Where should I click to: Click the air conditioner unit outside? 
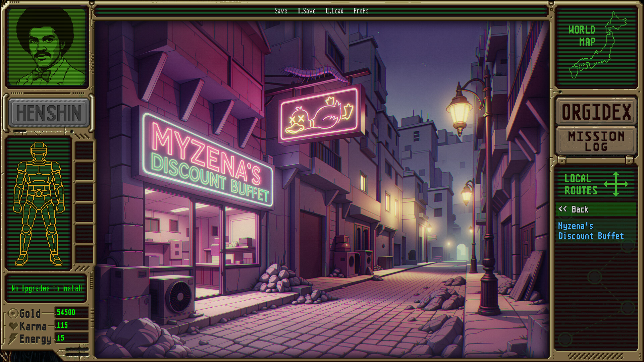coord(173,296)
